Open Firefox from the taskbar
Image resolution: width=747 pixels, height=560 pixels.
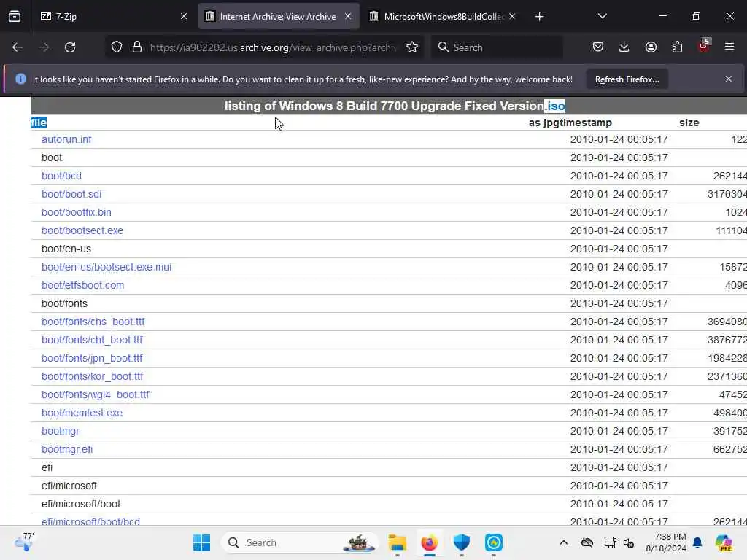(x=429, y=542)
